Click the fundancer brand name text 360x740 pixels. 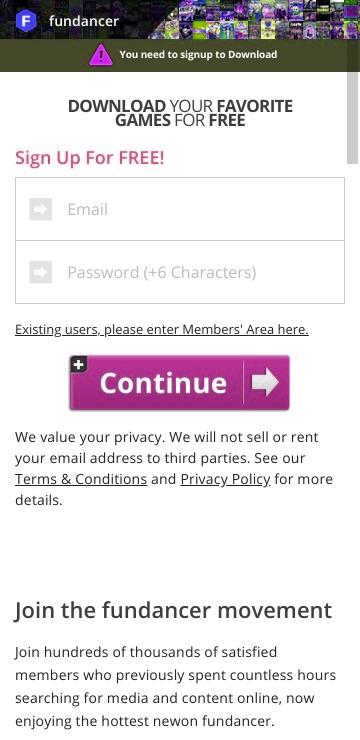coord(84,21)
